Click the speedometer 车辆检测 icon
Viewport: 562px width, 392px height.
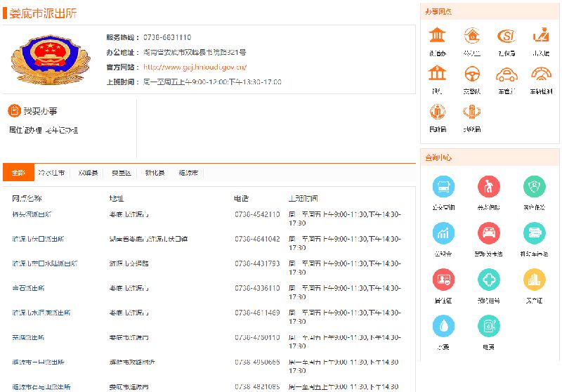tap(541, 74)
